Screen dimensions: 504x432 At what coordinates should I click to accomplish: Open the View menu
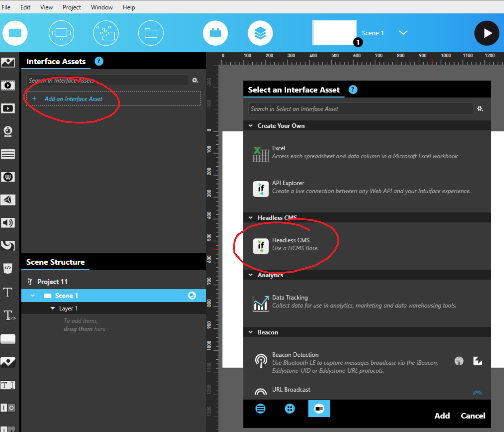click(x=46, y=7)
